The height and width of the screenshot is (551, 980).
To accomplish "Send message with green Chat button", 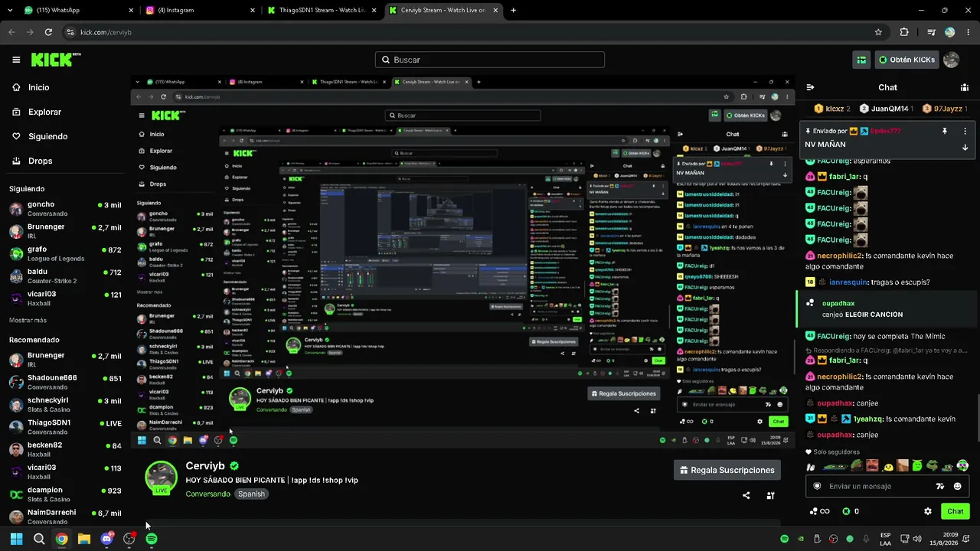I will (x=955, y=511).
